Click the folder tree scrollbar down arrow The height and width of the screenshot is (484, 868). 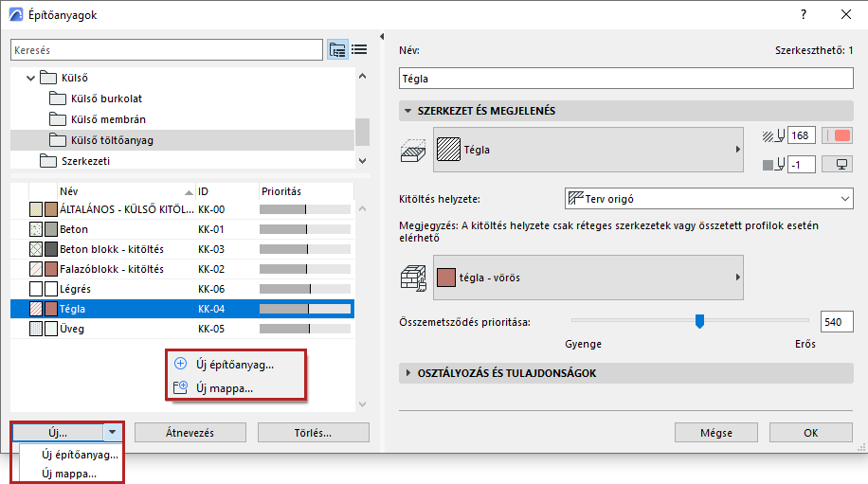click(x=363, y=161)
